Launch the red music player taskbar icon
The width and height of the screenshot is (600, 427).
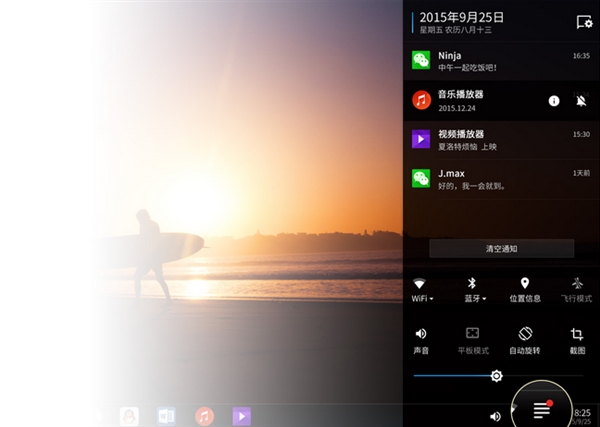(x=204, y=415)
